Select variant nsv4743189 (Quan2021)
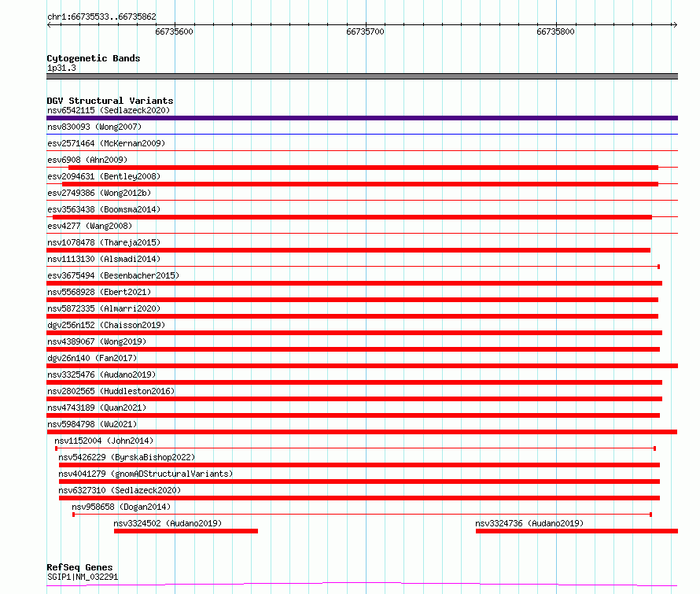700x594 pixels. 97,408
